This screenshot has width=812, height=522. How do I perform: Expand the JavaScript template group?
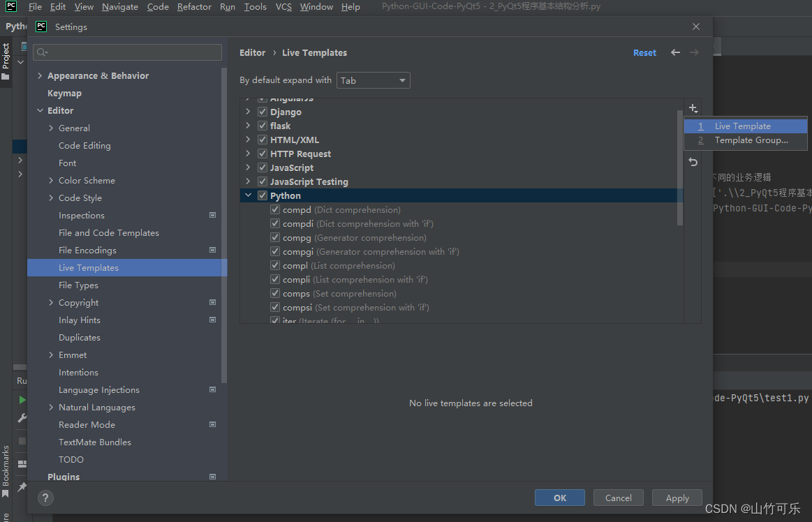pyautogui.click(x=248, y=167)
